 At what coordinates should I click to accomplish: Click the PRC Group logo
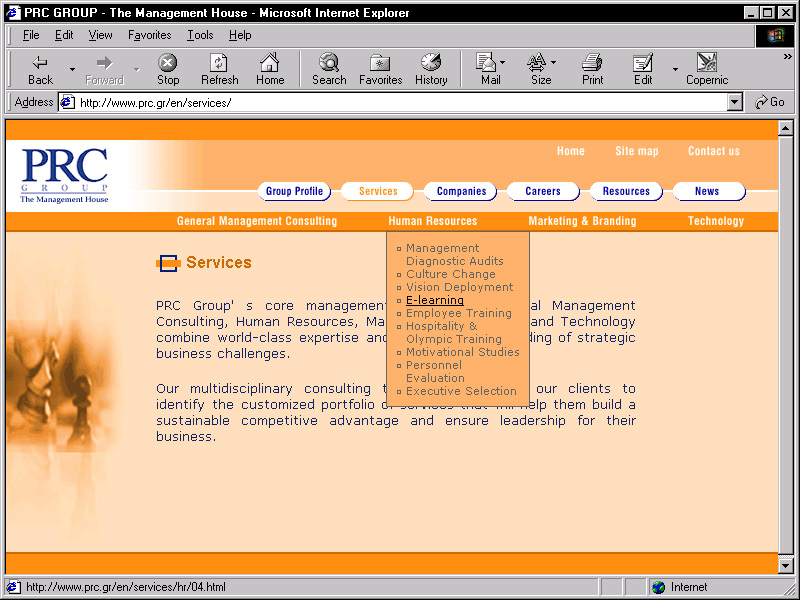pos(64,176)
